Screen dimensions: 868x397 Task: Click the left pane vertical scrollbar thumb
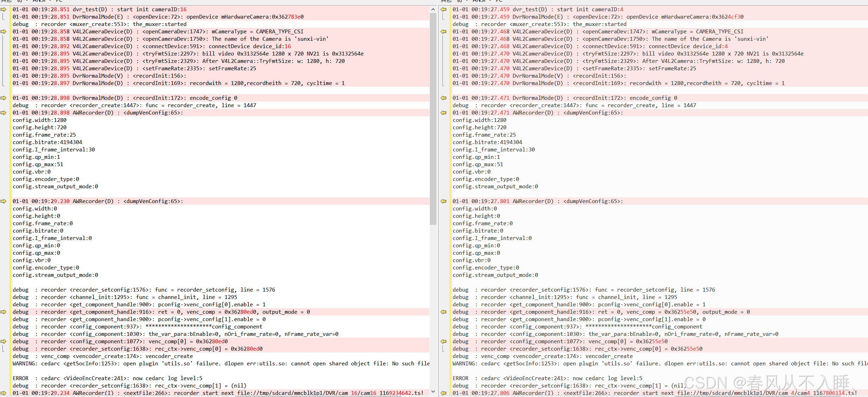click(x=433, y=119)
